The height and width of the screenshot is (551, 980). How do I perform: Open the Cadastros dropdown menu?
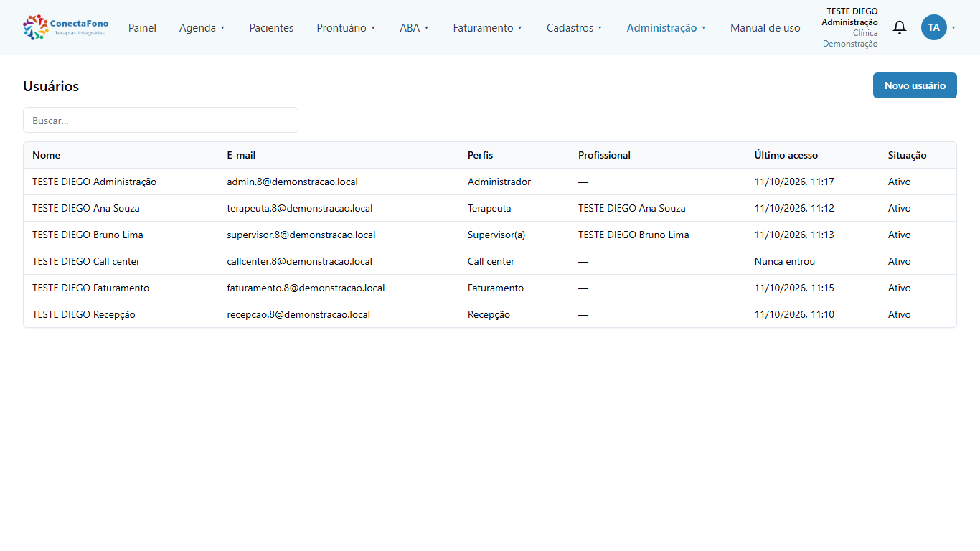575,28
